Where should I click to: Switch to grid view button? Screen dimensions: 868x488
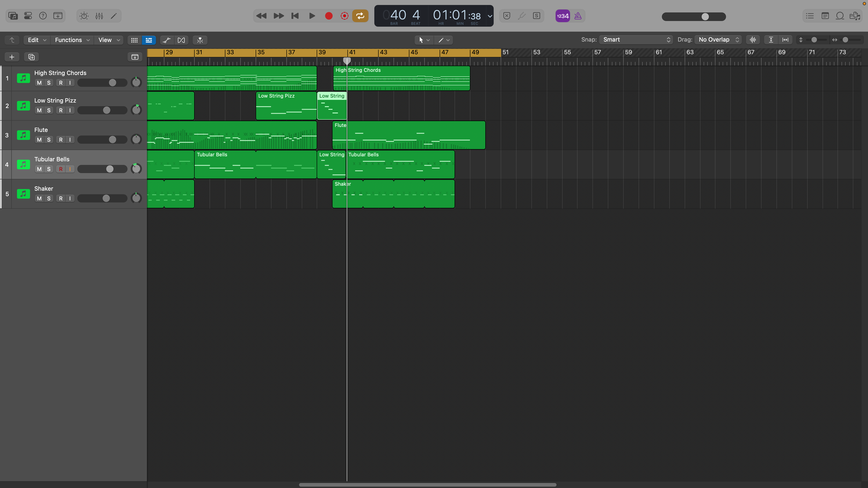click(x=134, y=40)
